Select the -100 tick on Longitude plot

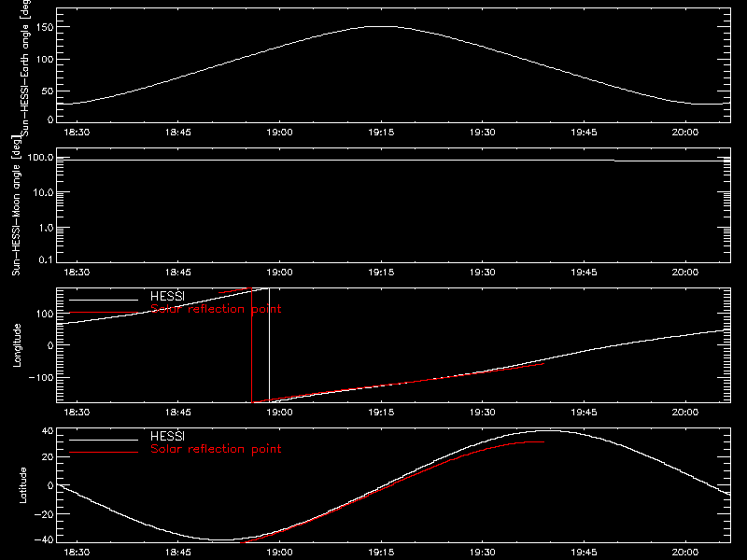41,377
